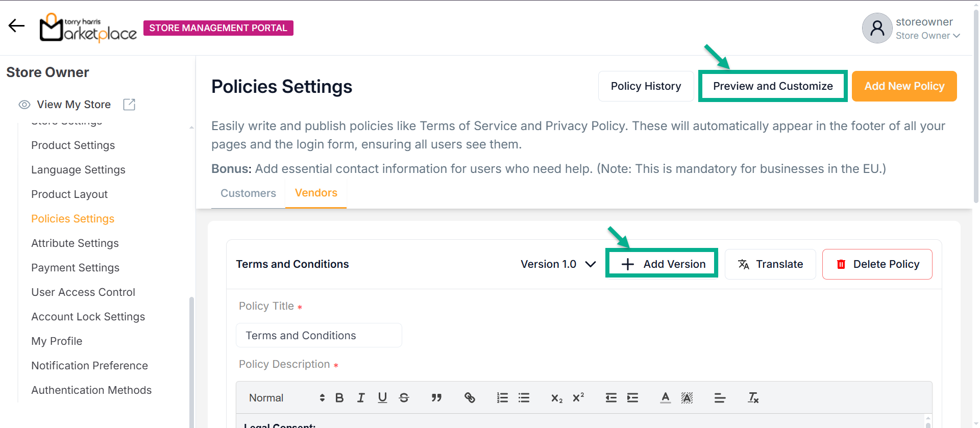Expand the Normal heading style dropdown
The width and height of the screenshot is (980, 428).
pyautogui.click(x=286, y=398)
